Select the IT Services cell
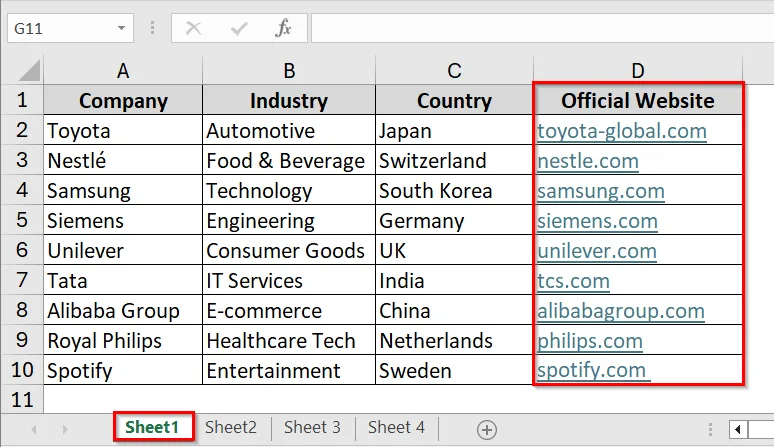774x447 pixels. 289,280
